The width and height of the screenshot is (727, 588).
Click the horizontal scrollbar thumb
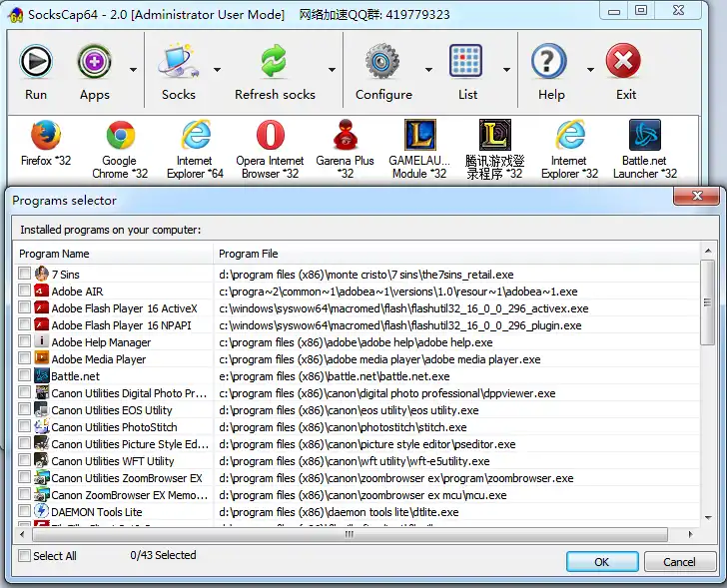351,534
